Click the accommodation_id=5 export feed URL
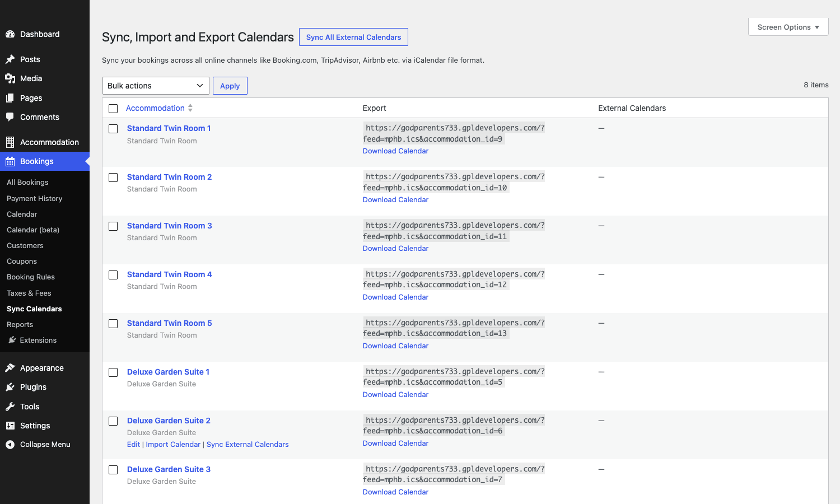Screen dimensions: 840x504 454,377
